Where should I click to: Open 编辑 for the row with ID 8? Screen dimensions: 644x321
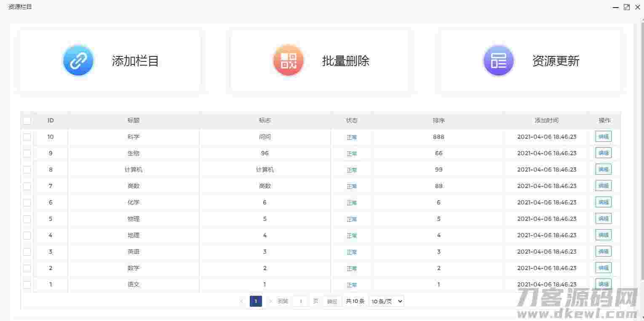click(604, 170)
